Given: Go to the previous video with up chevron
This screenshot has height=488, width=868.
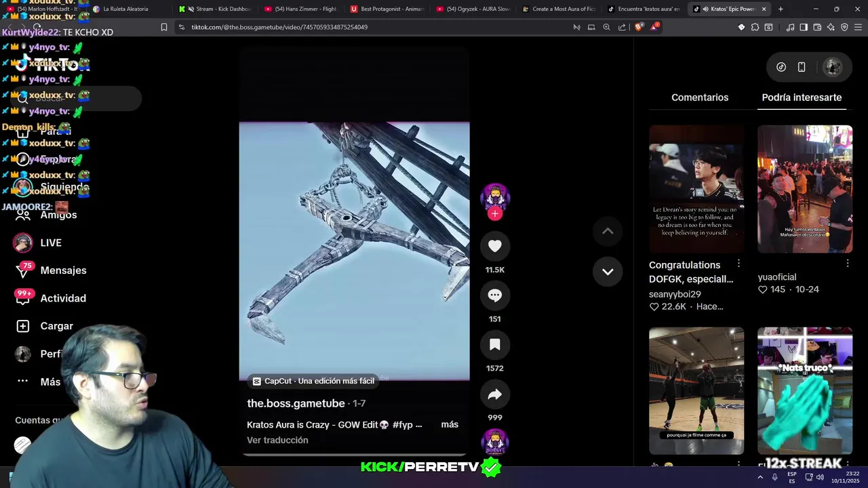Looking at the screenshot, I should [608, 231].
